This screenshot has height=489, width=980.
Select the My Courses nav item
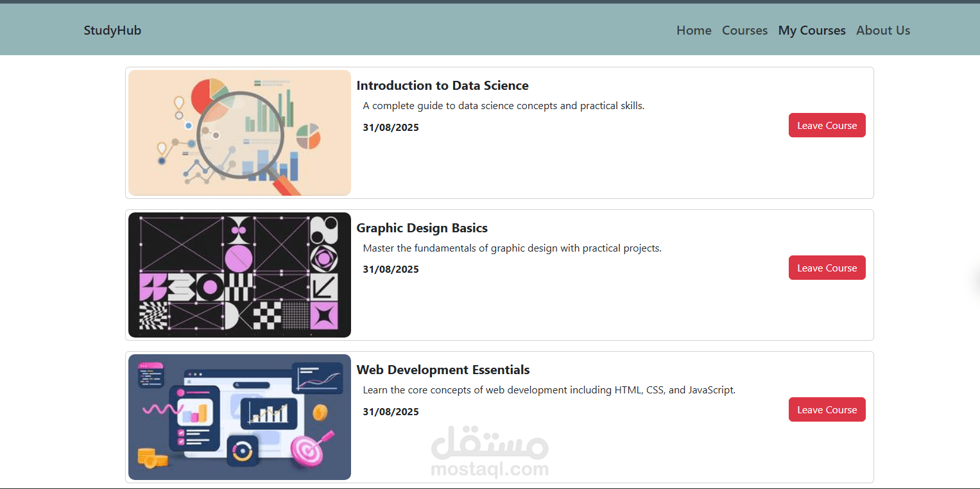coord(812,30)
